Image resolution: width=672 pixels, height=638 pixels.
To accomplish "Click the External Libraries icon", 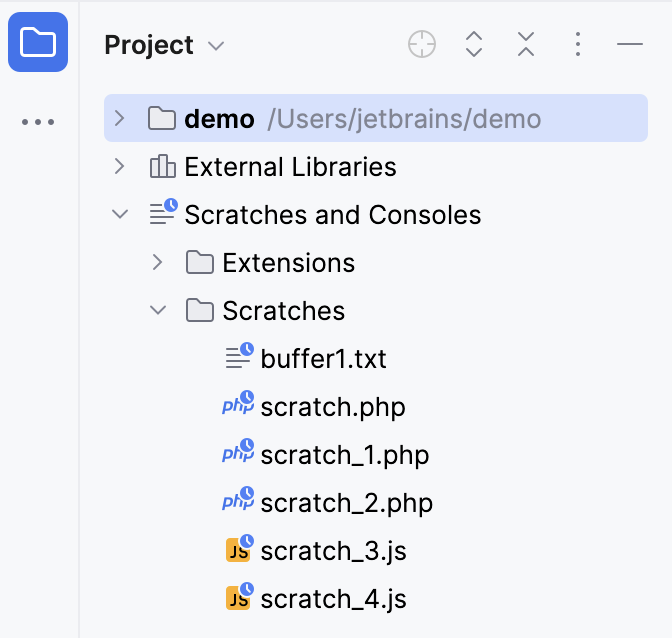I will (x=162, y=167).
